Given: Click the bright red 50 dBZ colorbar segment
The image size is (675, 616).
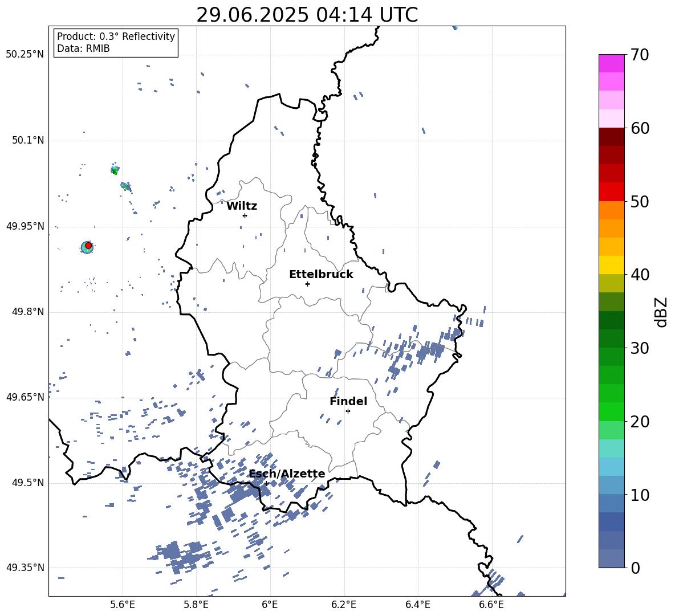Looking at the screenshot, I should click(x=611, y=192).
